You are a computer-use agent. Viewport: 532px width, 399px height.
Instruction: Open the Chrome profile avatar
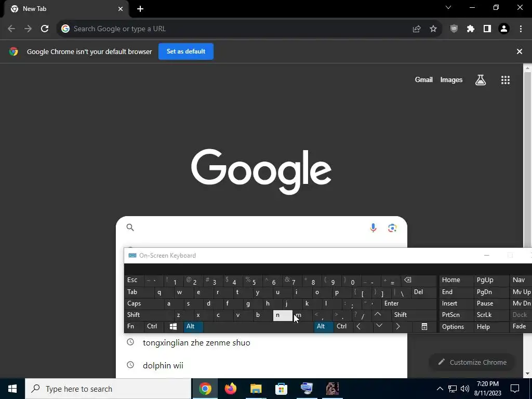504,29
